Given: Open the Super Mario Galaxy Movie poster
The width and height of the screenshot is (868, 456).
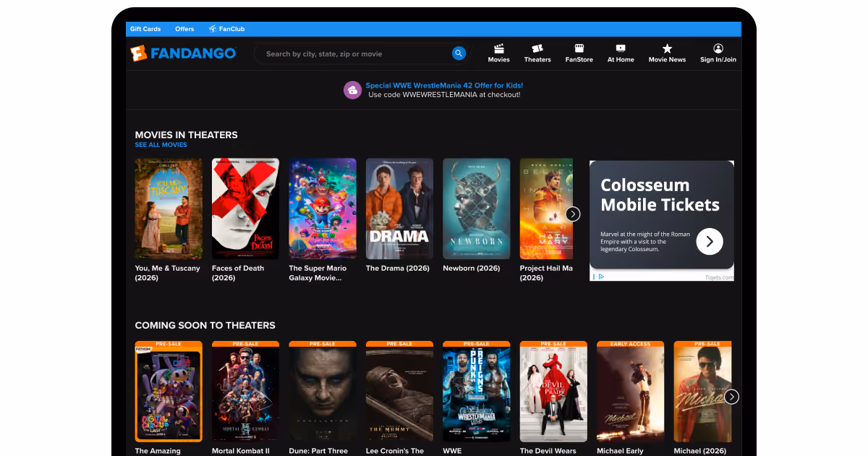Looking at the screenshot, I should tap(323, 208).
